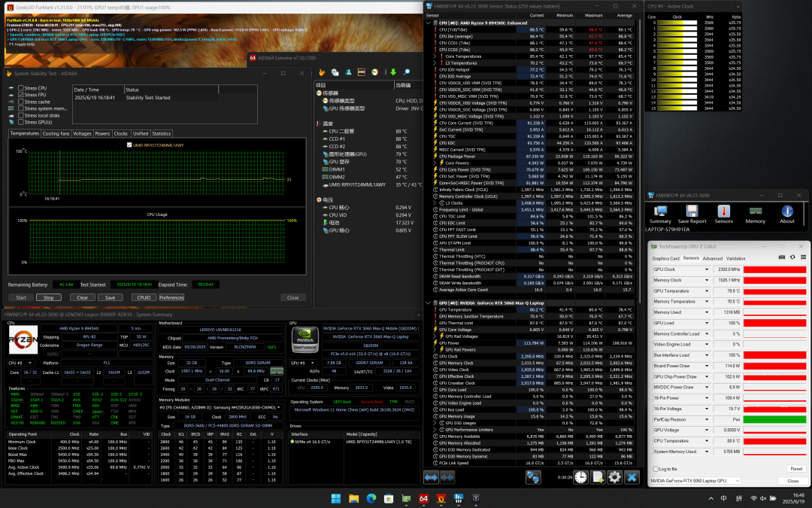
Task: Open the Validation tab in GPU-Z
Action: pos(736,258)
